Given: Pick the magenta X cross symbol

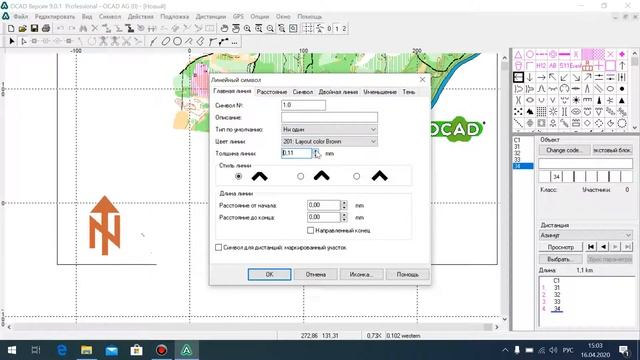Looking at the screenshot, I should coord(610,54).
